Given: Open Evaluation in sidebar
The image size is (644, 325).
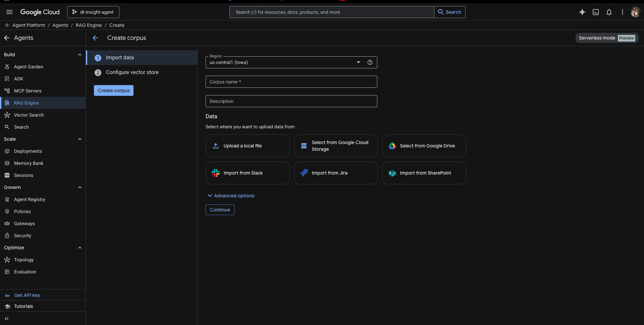Looking at the screenshot, I should pos(43,272).
